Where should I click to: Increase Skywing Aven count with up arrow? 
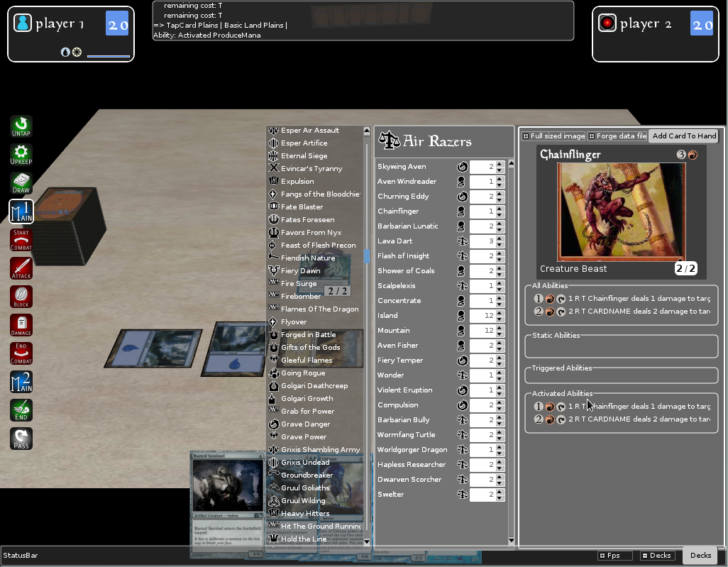tap(500, 164)
